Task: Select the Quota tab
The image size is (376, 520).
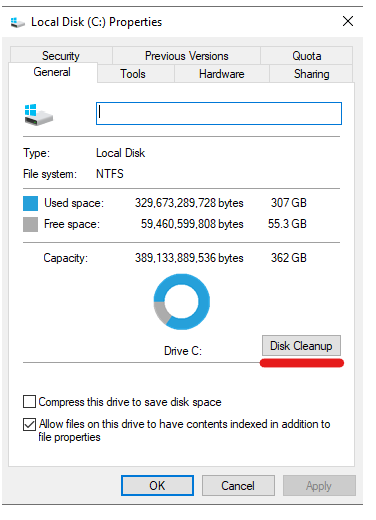Action: [x=307, y=55]
